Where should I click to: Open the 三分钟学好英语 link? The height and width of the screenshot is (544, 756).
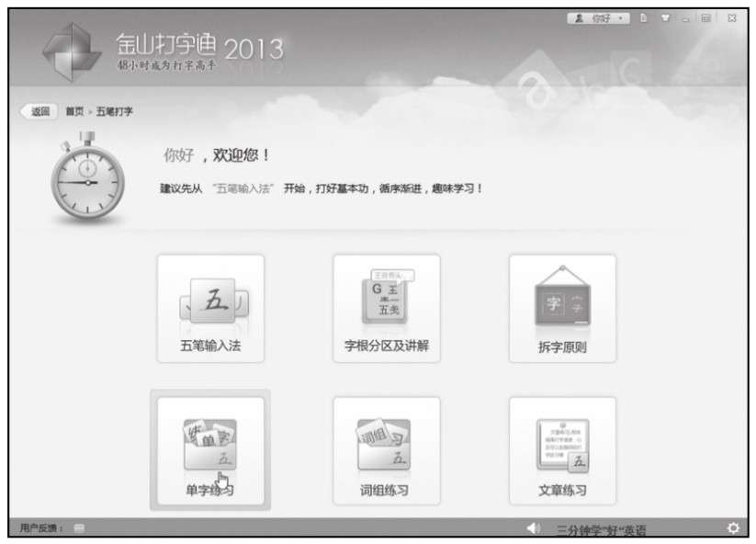tap(602, 530)
